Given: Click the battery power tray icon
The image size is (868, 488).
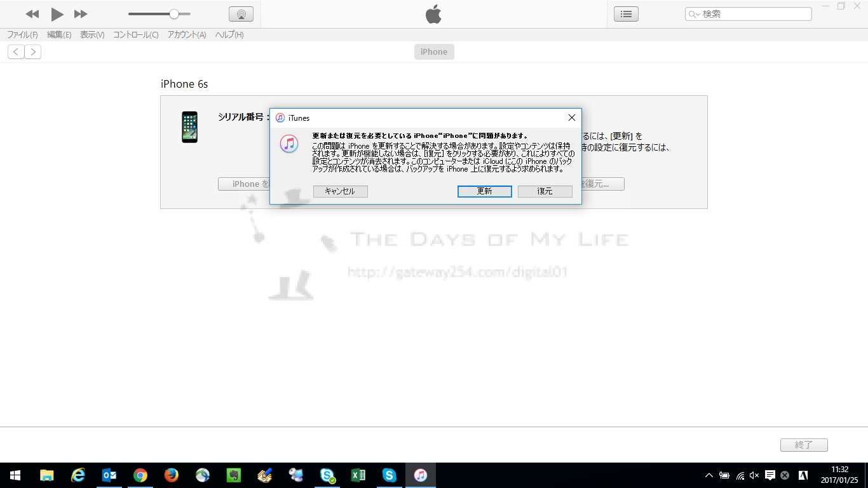Looking at the screenshot, I should click(724, 475).
